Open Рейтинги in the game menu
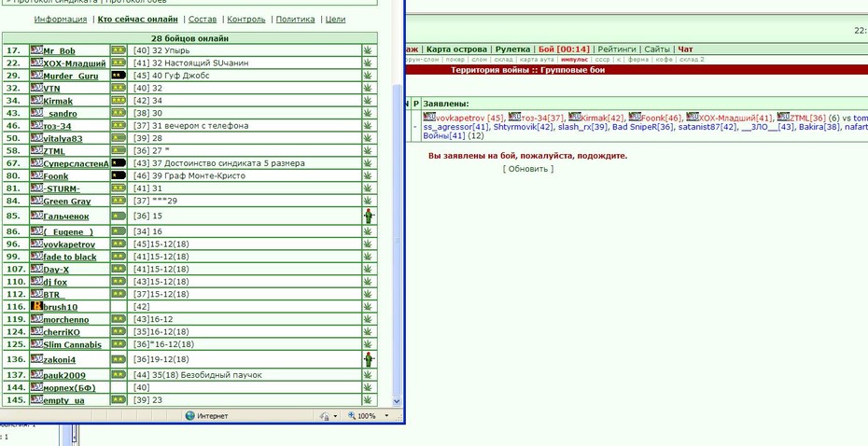Screen dimensions: 868x446 [617, 49]
